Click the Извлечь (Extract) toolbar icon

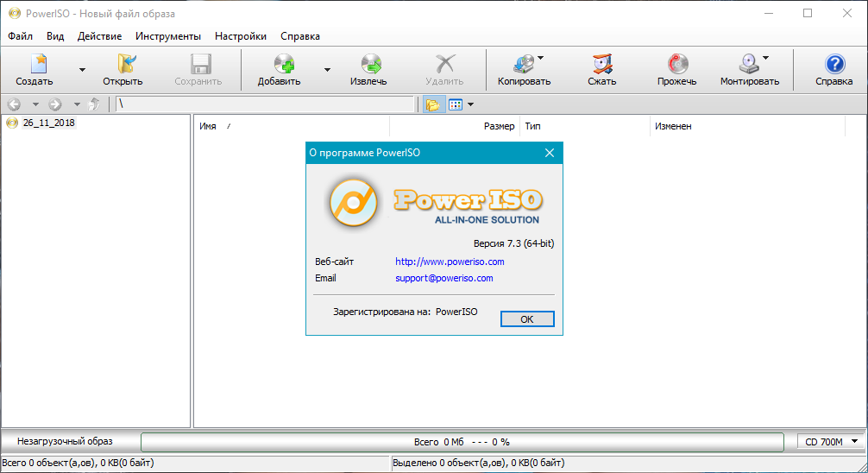tap(371, 64)
